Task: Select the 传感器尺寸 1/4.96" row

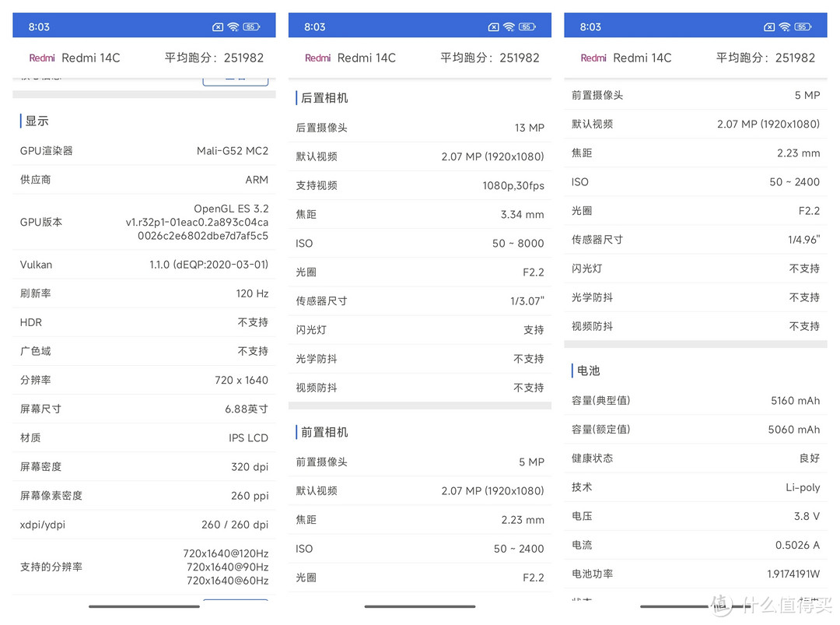Action: tap(695, 241)
